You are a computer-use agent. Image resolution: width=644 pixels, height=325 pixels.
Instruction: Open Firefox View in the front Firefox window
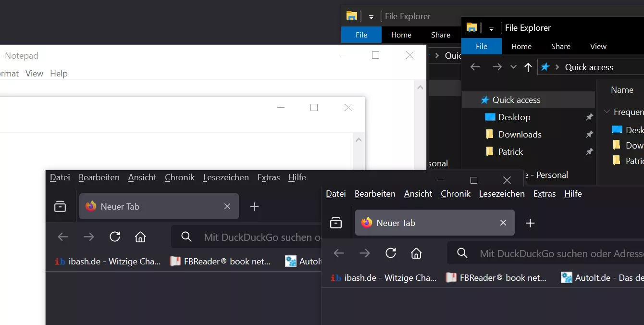[336, 223]
